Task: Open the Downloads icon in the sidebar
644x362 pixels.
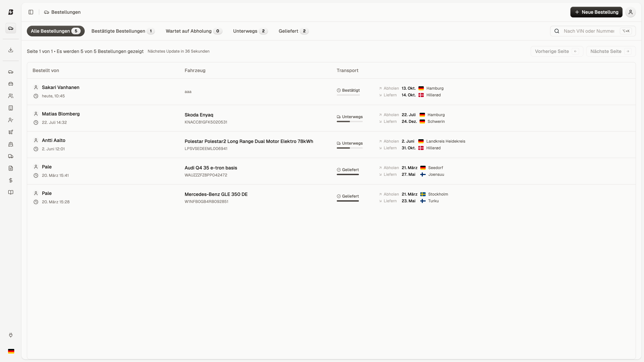Action: pos(11,50)
